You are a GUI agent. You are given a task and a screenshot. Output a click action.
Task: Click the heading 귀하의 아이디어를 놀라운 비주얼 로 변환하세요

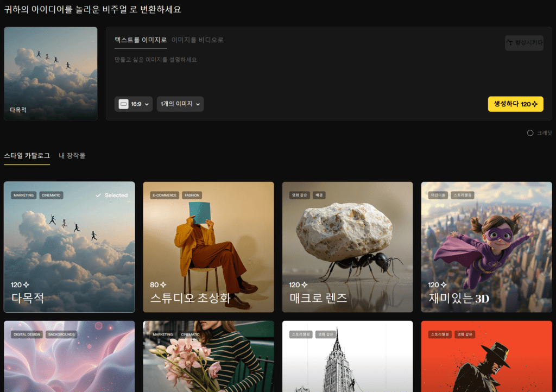92,9
